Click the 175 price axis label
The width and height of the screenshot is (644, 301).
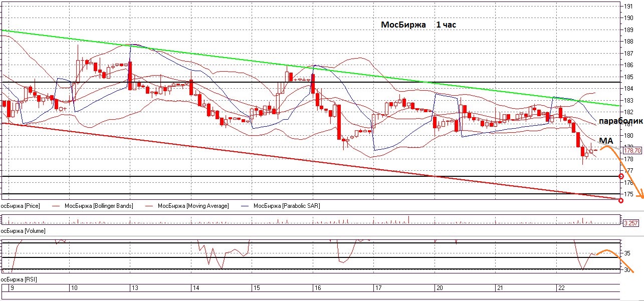[629, 194]
